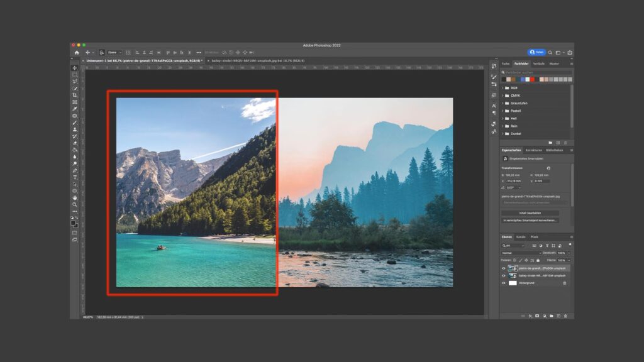Select the Crop tool
This screenshot has width=644, height=362.
[x=75, y=95]
